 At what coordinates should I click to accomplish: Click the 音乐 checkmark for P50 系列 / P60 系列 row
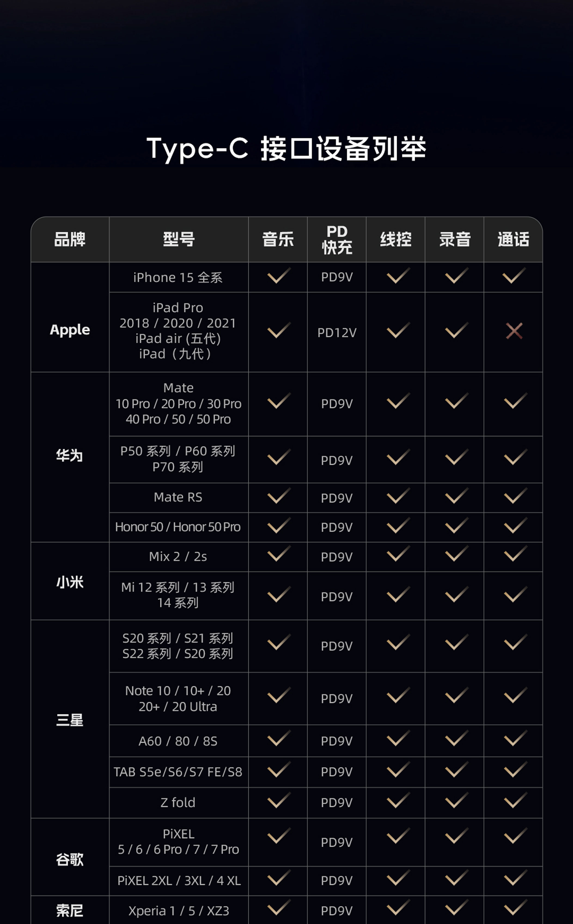tap(279, 458)
